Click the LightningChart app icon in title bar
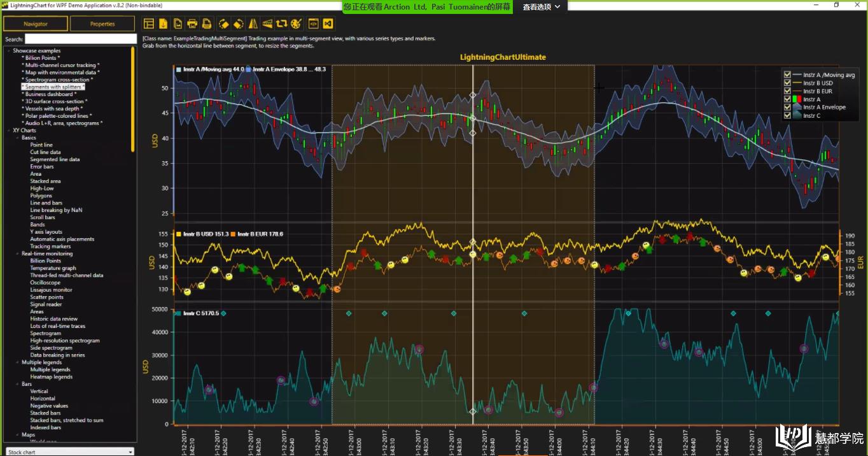This screenshot has width=868, height=456. [4, 5]
